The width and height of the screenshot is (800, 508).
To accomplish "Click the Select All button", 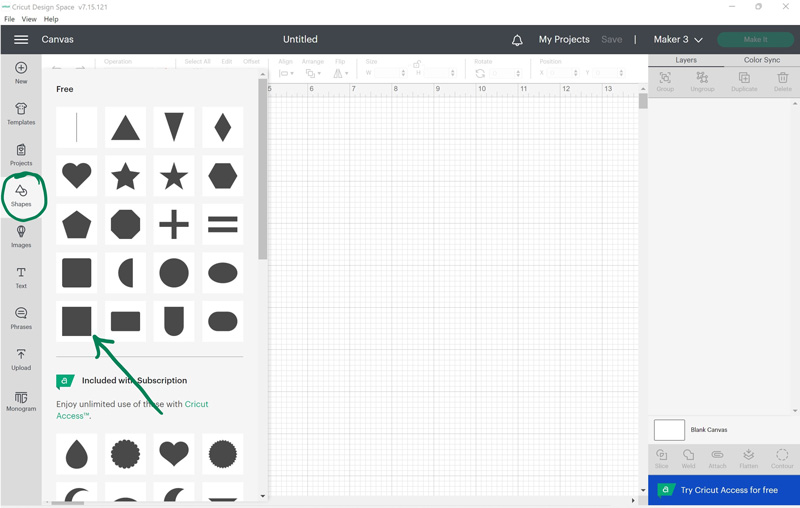I will click(197, 62).
